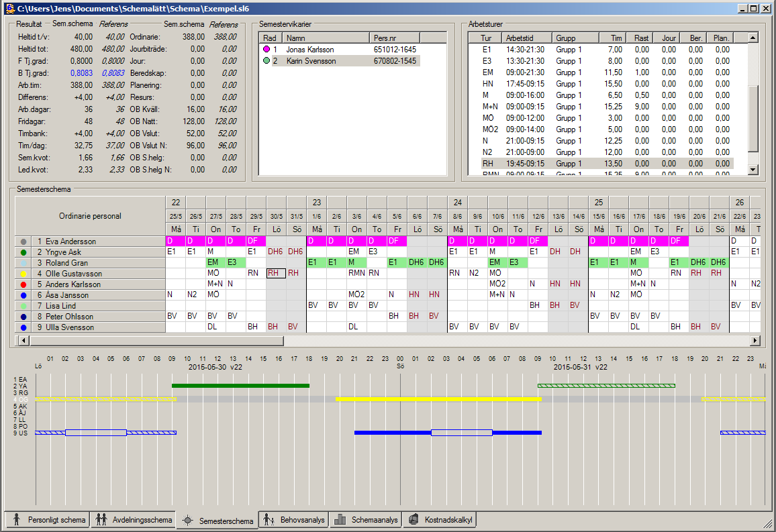Click the Pers.nr column header
The width and height of the screenshot is (776, 532).
395,38
